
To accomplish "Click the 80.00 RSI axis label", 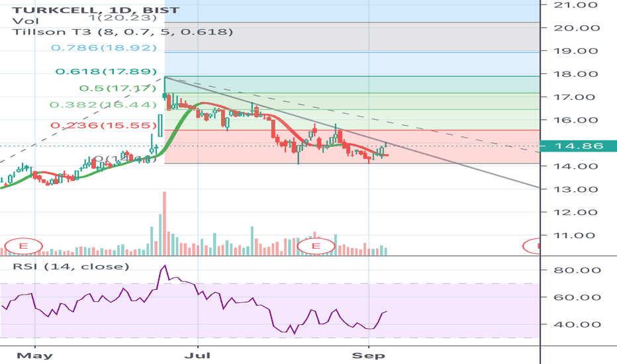I will click(577, 270).
